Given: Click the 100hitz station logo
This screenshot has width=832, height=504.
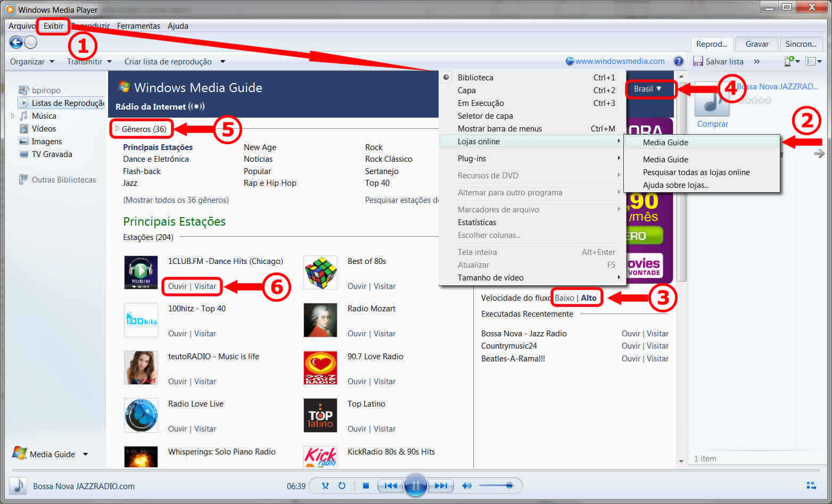Looking at the screenshot, I should pos(141,320).
